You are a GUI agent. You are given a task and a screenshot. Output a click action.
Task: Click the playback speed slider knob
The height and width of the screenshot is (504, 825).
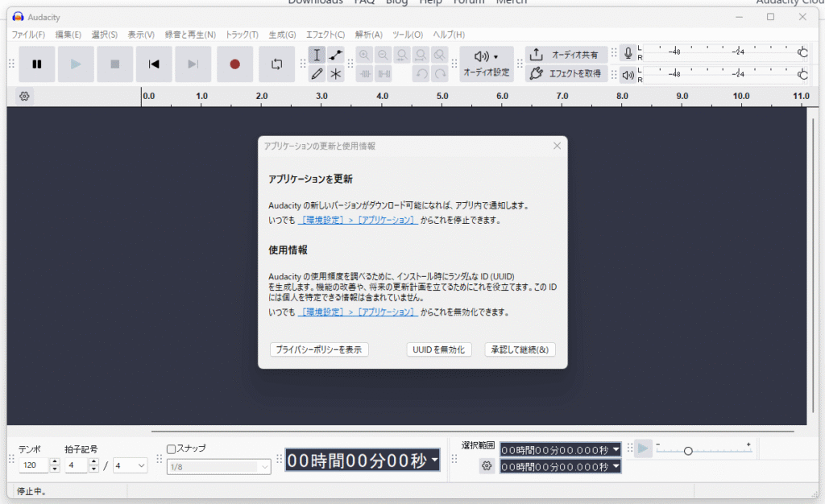tap(688, 451)
